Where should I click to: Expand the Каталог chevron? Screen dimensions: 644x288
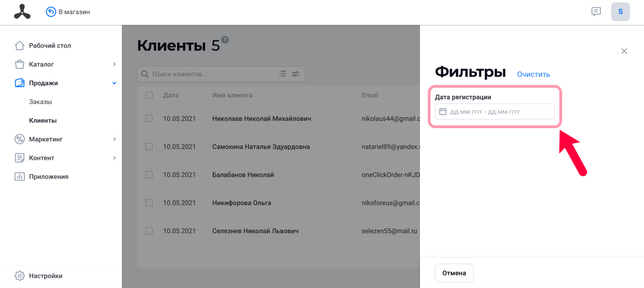point(115,64)
